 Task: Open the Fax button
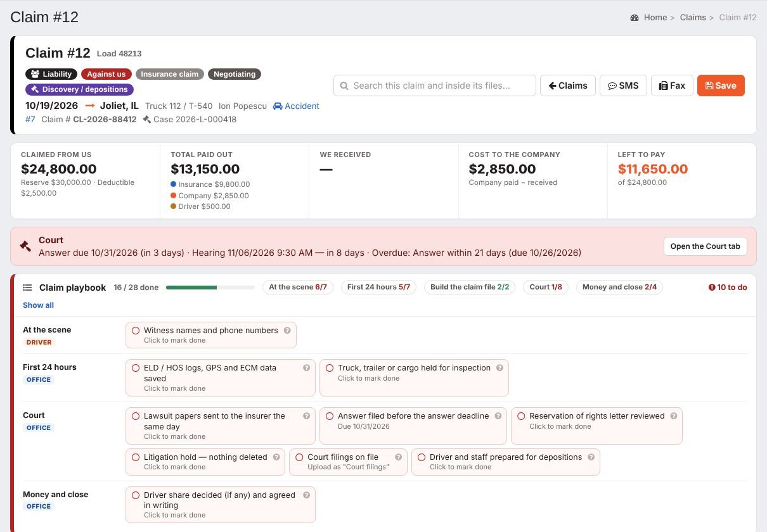pyautogui.click(x=672, y=85)
